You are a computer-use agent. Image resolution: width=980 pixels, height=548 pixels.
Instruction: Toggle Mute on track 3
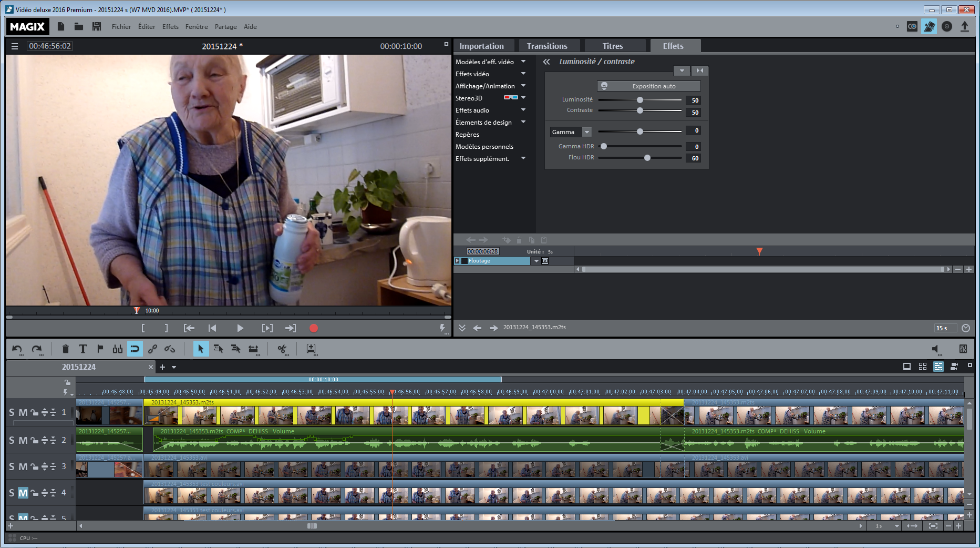(23, 466)
